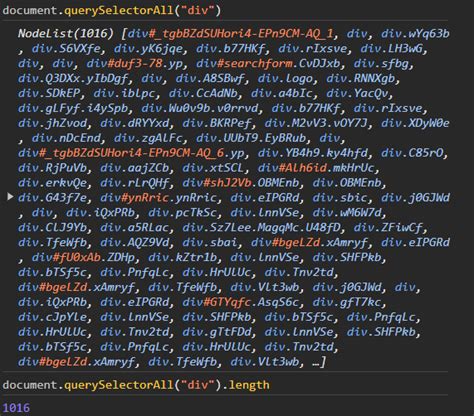Click the div.G43f7e entry
This screenshot has height=416, width=474.
tap(52, 198)
